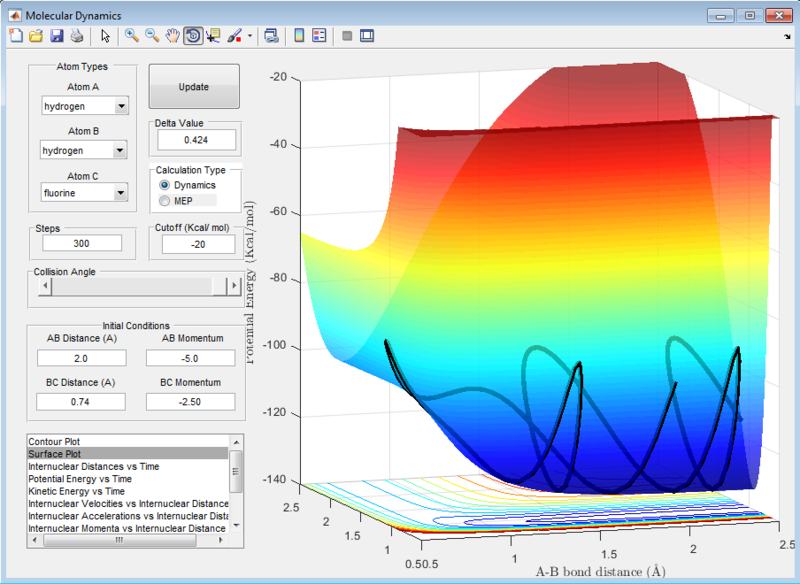Viewport: 800px width, 584px height.
Task: Select the Zoom In magnifier tool
Action: pyautogui.click(x=131, y=35)
